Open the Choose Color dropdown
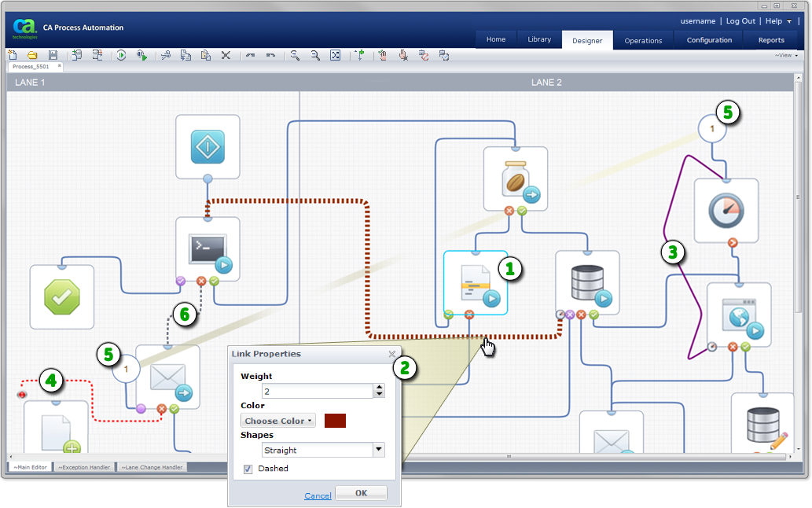The height and width of the screenshot is (508, 812). pos(277,420)
